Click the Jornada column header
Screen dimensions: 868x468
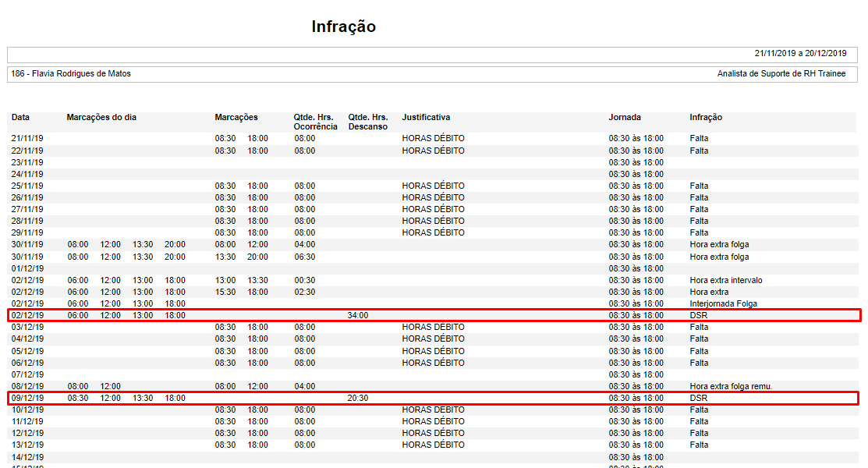tap(625, 117)
